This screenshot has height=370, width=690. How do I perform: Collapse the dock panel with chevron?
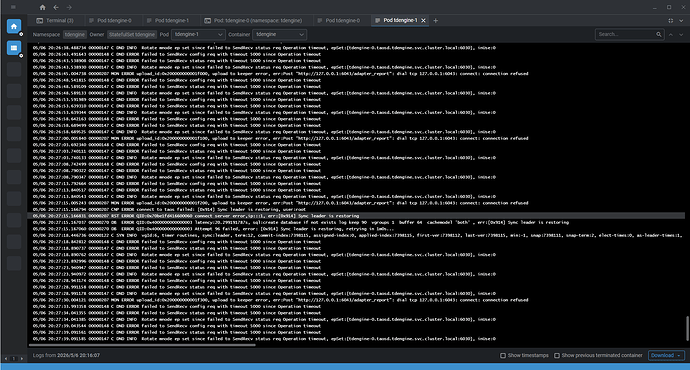click(681, 20)
